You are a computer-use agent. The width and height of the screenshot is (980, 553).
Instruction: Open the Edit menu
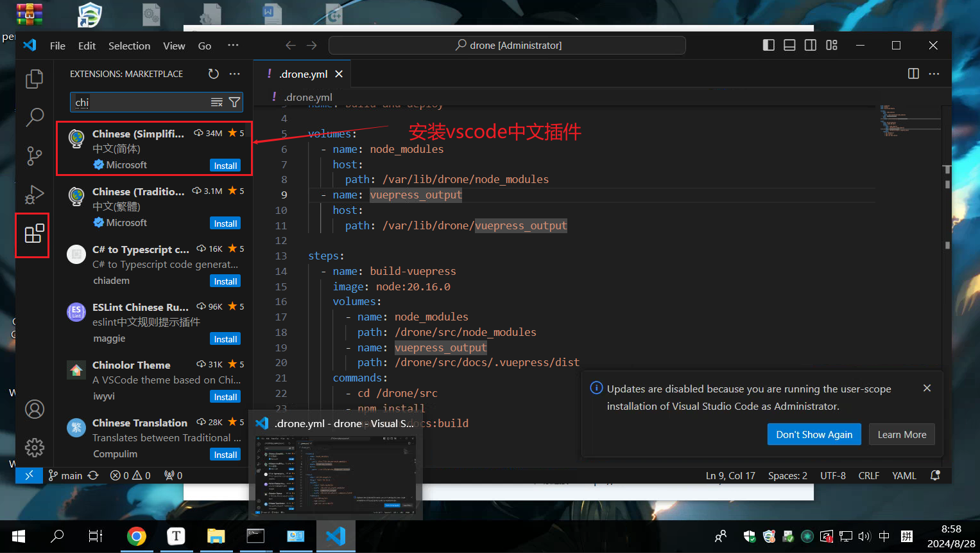[87, 46]
